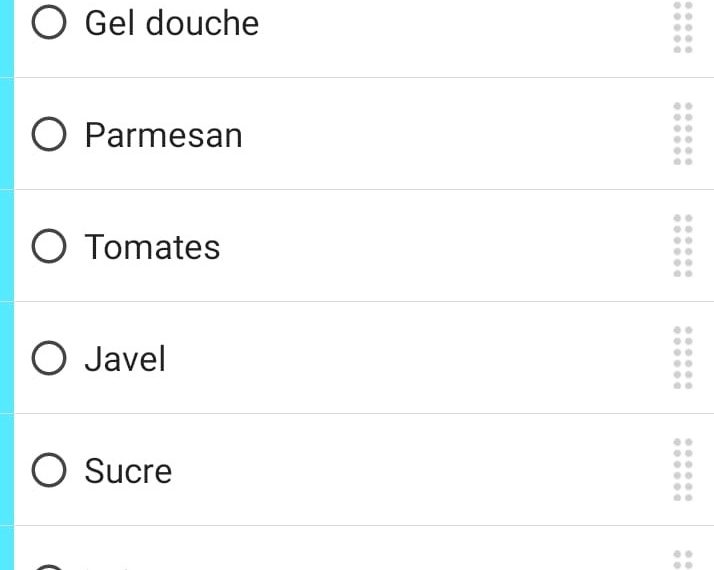Image resolution: width=714 pixels, height=570 pixels.
Task: Check the partially visible item under Sucre
Action: coord(49,567)
